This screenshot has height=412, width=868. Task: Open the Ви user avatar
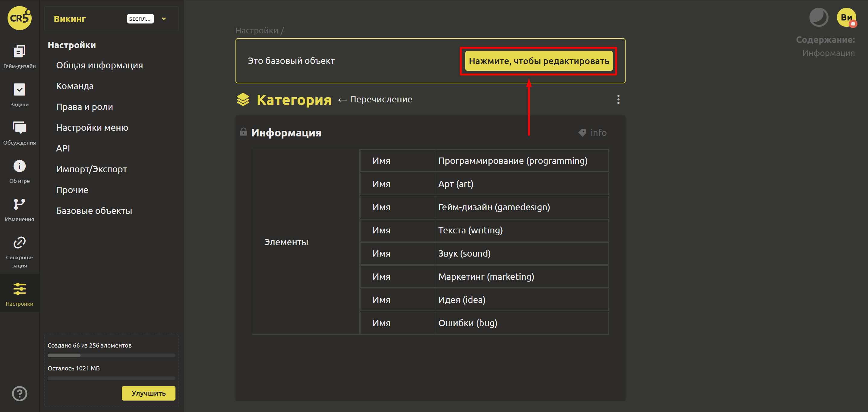click(x=846, y=17)
